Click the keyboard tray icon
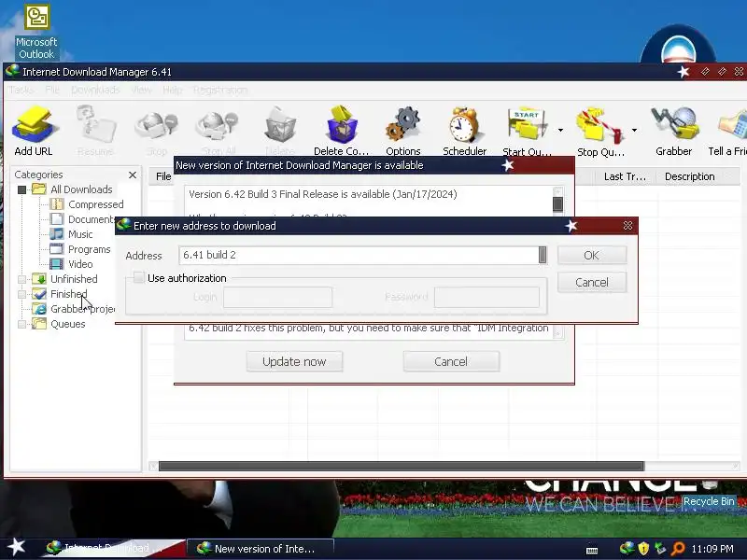747x560 pixels. pyautogui.click(x=592, y=551)
